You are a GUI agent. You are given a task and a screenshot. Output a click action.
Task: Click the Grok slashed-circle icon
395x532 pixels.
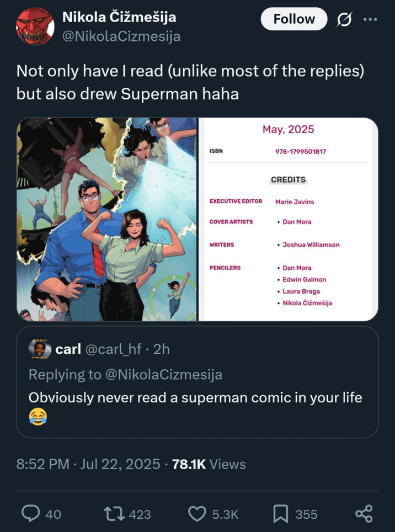coord(344,19)
